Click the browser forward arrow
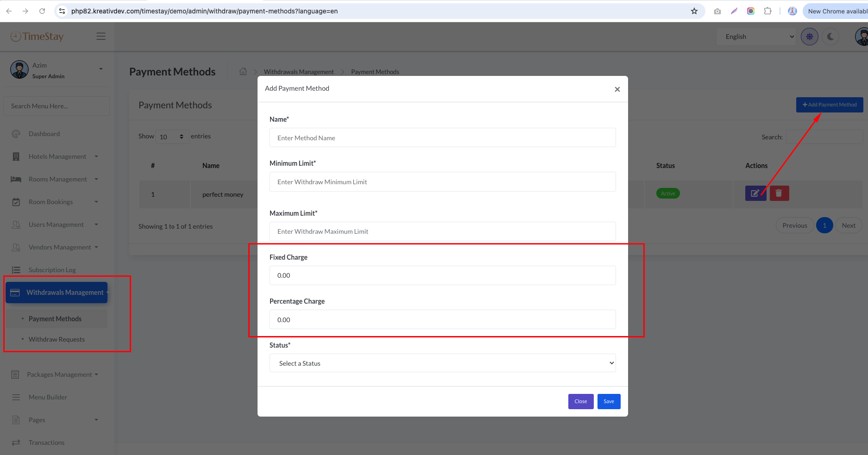The height and width of the screenshot is (455, 868). (25, 11)
